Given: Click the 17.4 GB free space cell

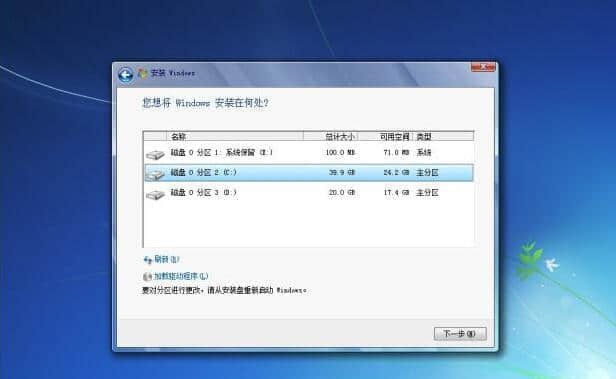Looking at the screenshot, I should tap(396, 192).
